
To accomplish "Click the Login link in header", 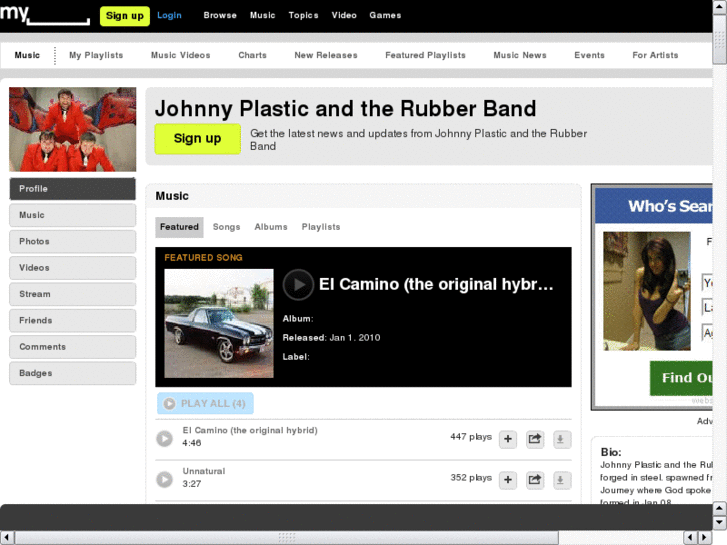I will click(x=169, y=16).
